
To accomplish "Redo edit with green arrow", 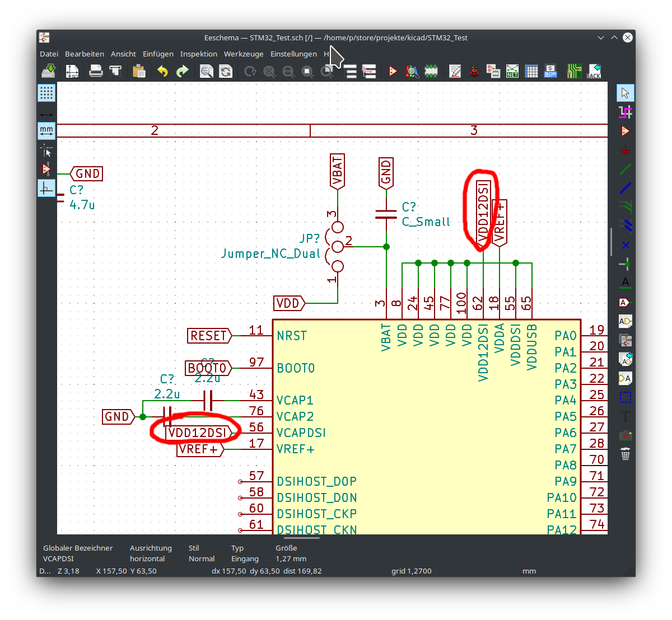I will tap(183, 71).
